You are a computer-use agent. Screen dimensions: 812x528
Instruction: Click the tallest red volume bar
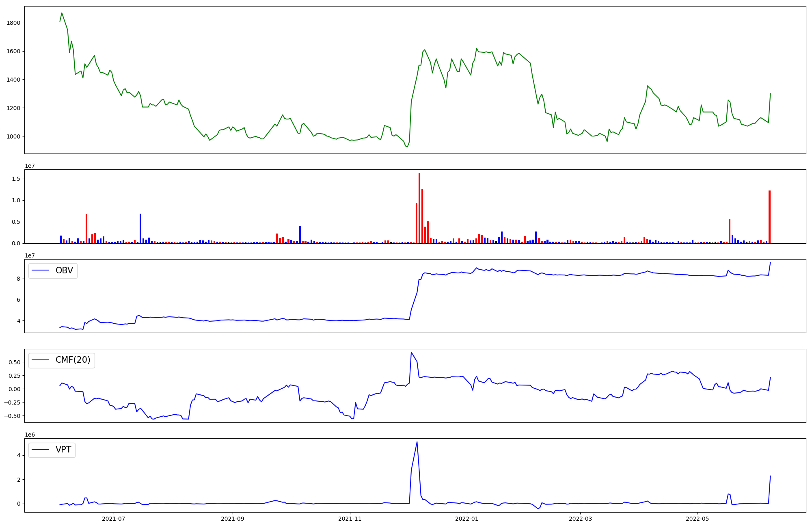pyautogui.click(x=419, y=208)
